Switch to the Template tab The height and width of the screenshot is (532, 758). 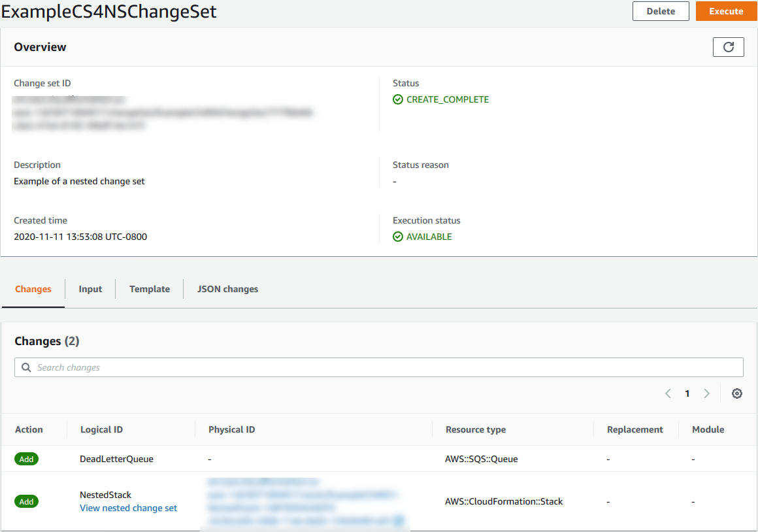[x=149, y=289]
